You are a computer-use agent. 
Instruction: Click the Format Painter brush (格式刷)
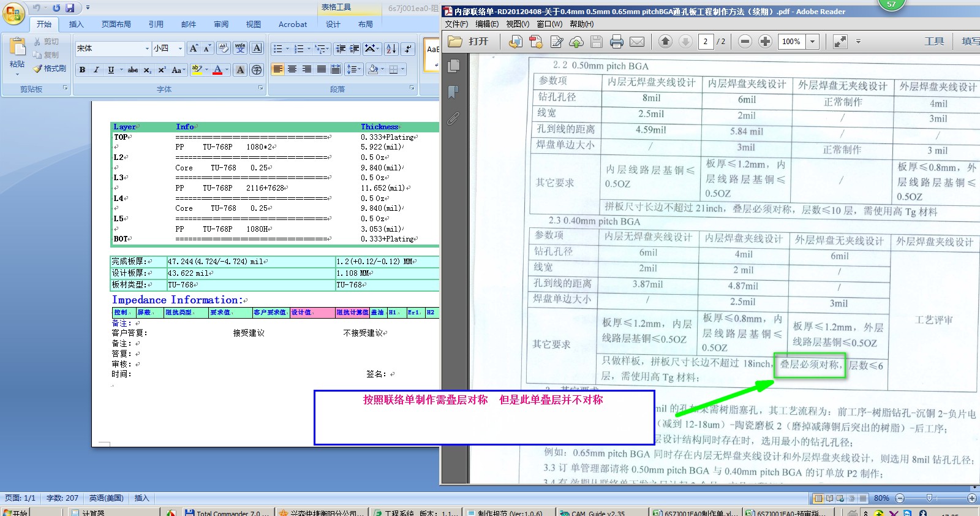[49, 69]
